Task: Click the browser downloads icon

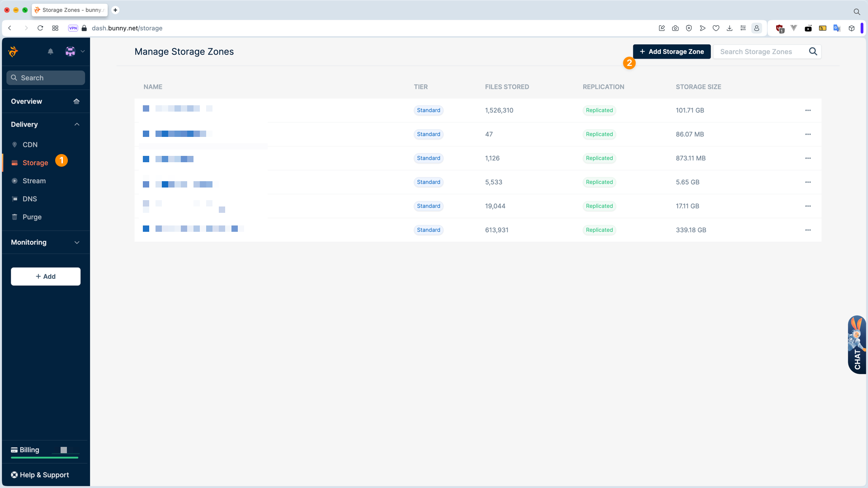Action: coord(729,28)
